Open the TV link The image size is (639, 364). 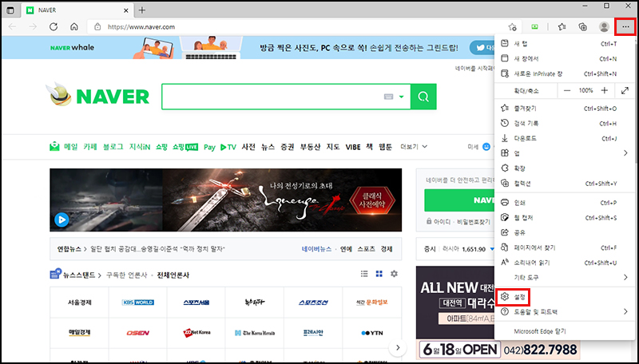tap(228, 147)
